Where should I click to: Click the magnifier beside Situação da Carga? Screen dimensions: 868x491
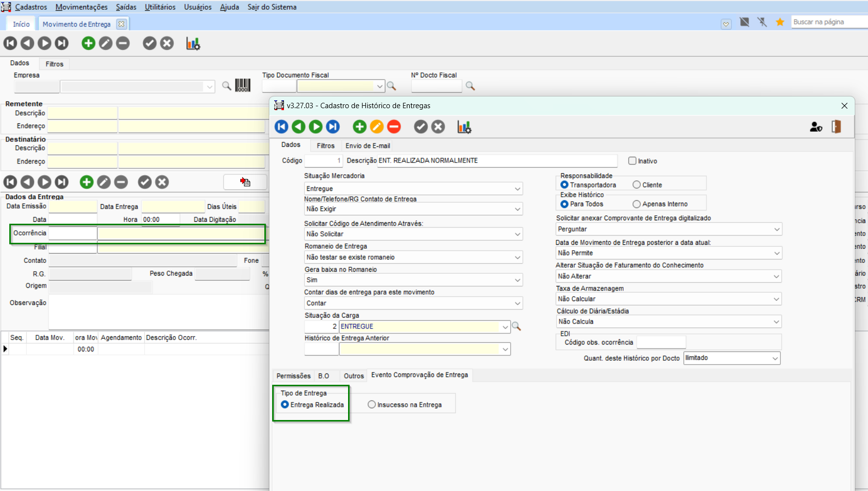[516, 327]
